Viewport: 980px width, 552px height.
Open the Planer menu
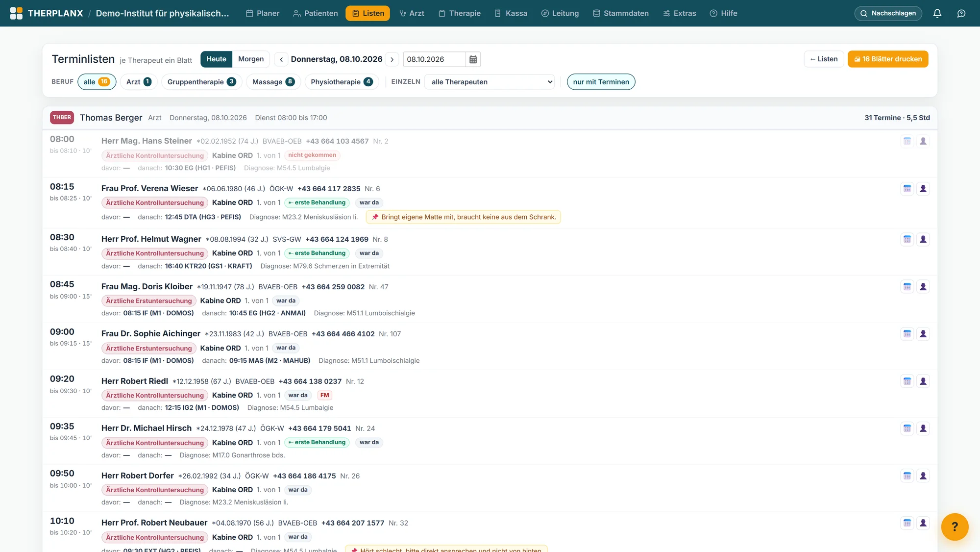coord(263,13)
